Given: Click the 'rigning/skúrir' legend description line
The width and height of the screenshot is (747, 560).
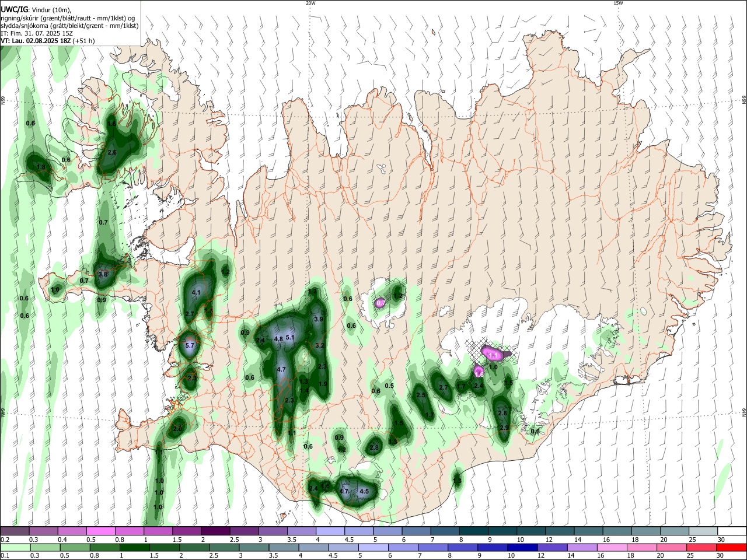Looking at the screenshot, I should click(x=68, y=18).
